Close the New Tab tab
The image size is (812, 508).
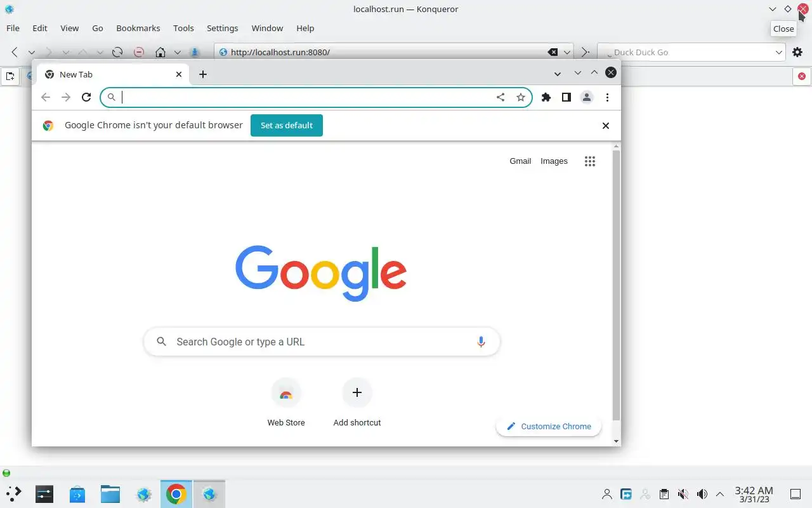click(179, 74)
